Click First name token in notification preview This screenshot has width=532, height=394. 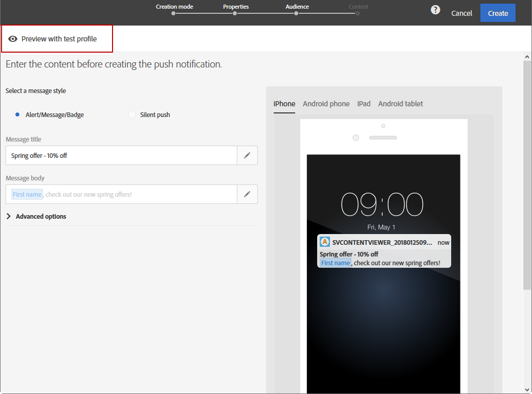(x=336, y=263)
